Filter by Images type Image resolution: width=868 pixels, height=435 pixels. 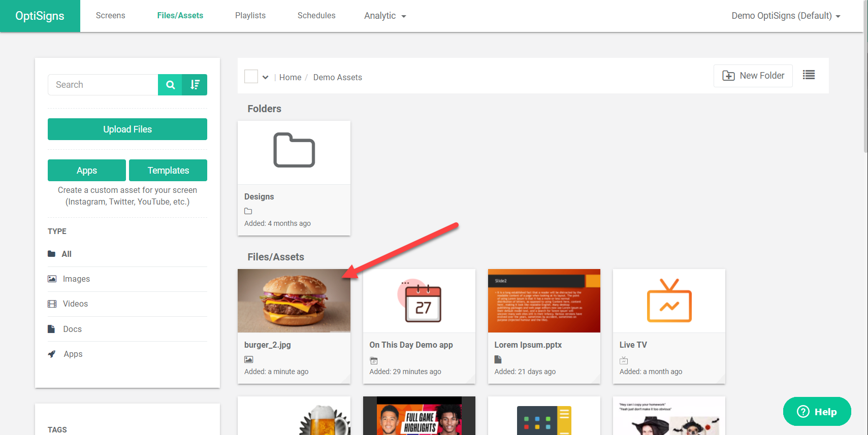127,279
